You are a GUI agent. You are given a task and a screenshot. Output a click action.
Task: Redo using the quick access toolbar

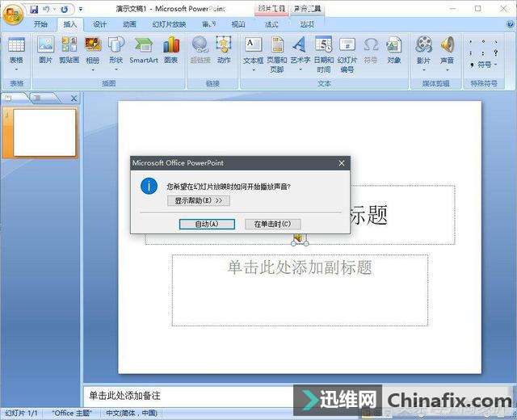(x=65, y=9)
